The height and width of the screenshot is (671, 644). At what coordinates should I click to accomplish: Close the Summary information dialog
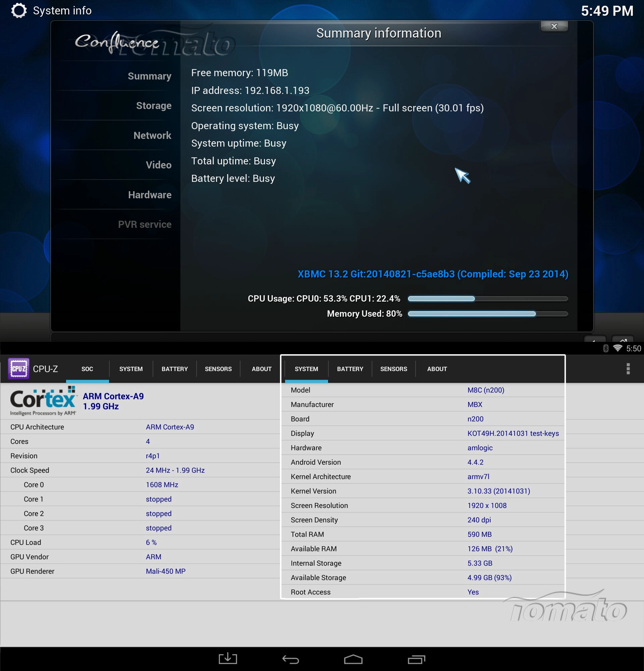pyautogui.click(x=554, y=27)
